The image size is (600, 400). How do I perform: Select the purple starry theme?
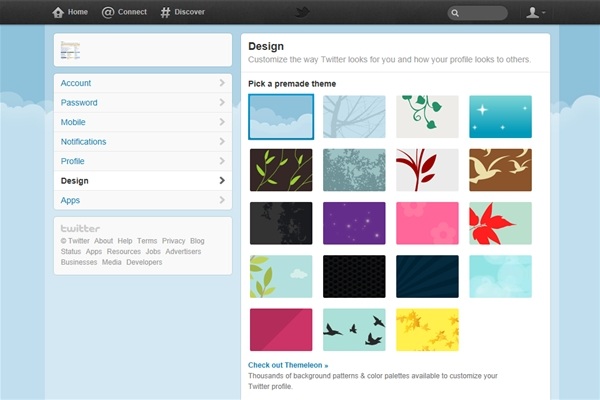pyautogui.click(x=354, y=223)
